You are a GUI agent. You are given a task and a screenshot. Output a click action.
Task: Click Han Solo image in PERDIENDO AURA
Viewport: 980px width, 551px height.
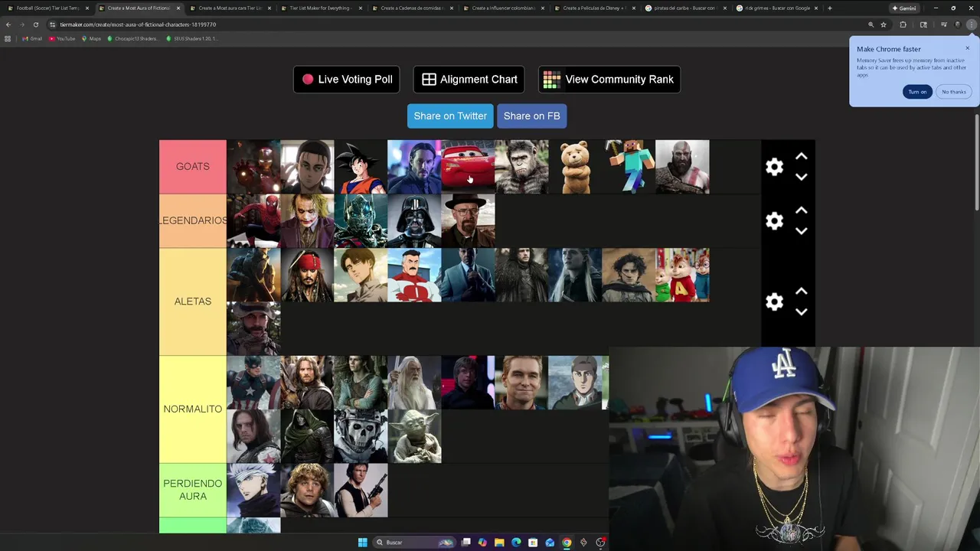[x=361, y=491]
